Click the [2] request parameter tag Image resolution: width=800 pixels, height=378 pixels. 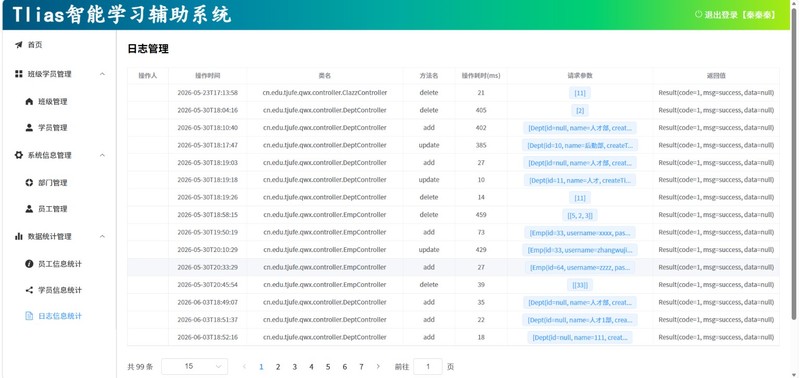click(x=580, y=110)
